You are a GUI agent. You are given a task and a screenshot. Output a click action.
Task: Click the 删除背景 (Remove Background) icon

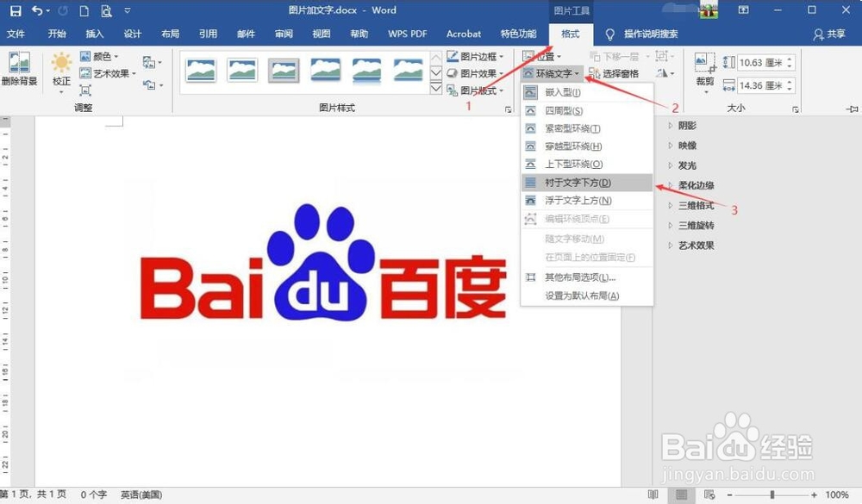(x=19, y=68)
